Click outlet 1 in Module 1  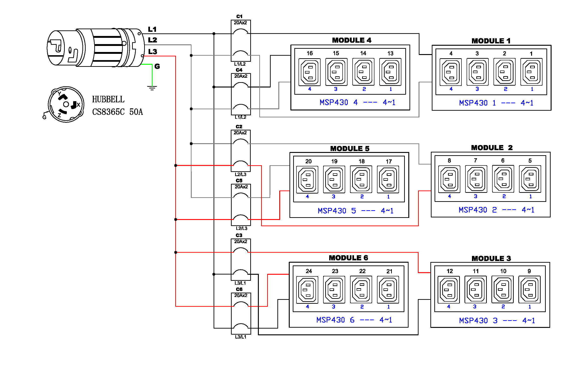pos(531,72)
